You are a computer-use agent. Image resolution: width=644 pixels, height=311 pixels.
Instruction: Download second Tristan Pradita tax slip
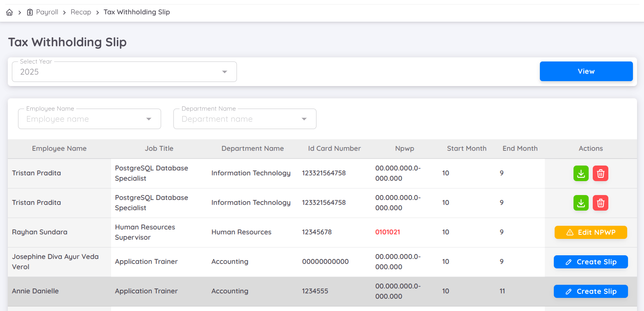point(580,203)
